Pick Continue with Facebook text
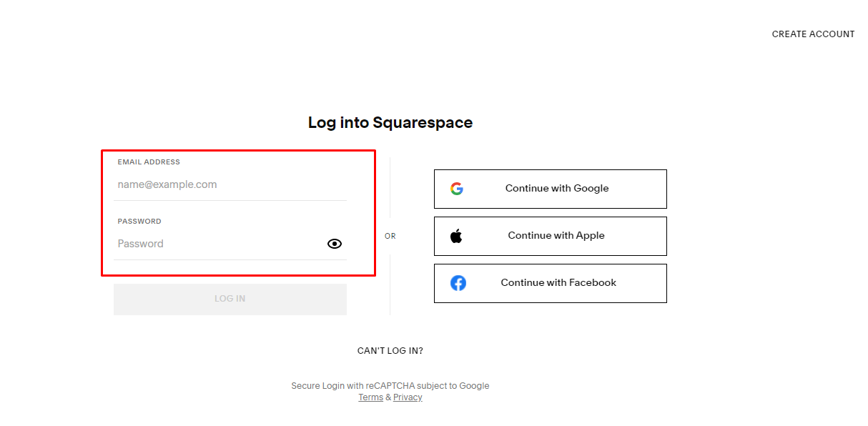868x426 pixels. click(558, 283)
